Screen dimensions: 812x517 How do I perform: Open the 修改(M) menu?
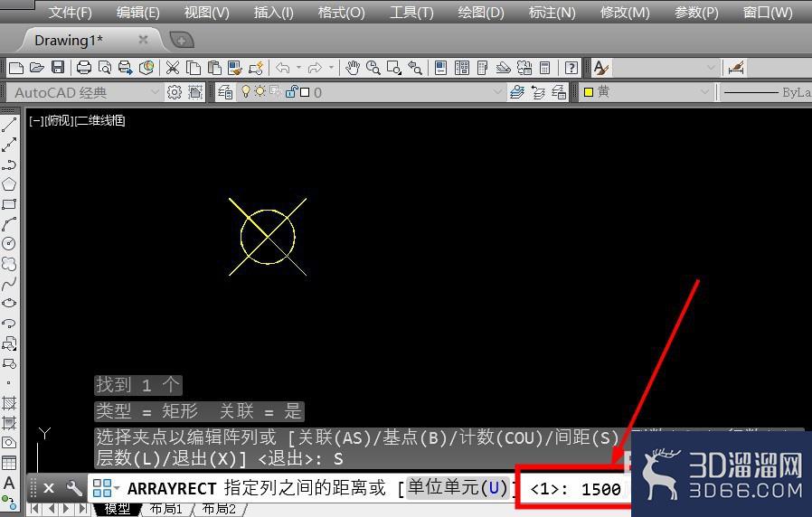tap(625, 12)
